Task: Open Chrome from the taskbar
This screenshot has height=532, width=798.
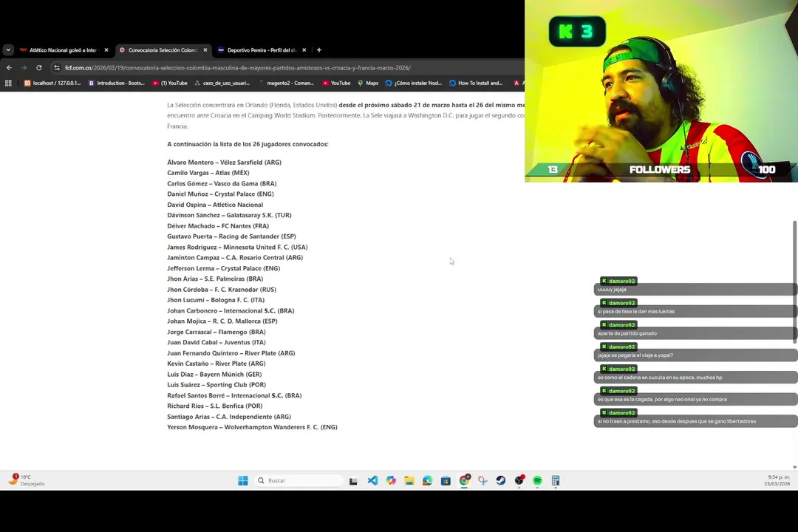Action: click(464, 480)
